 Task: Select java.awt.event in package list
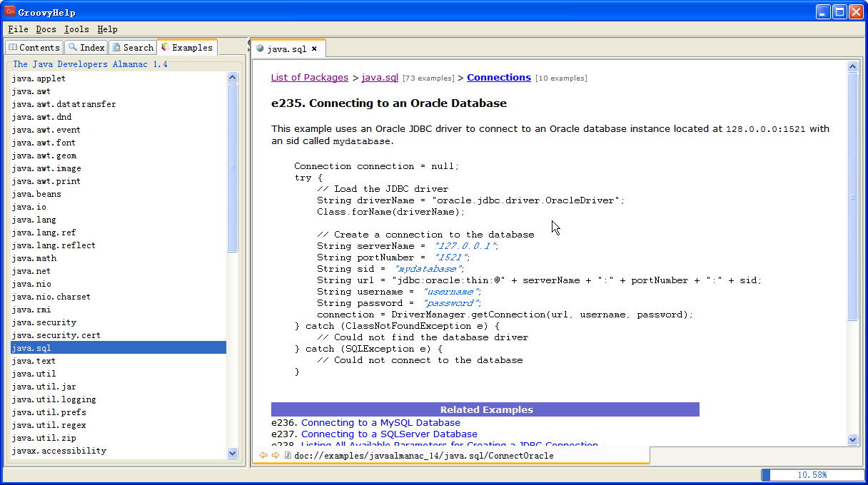(46, 130)
